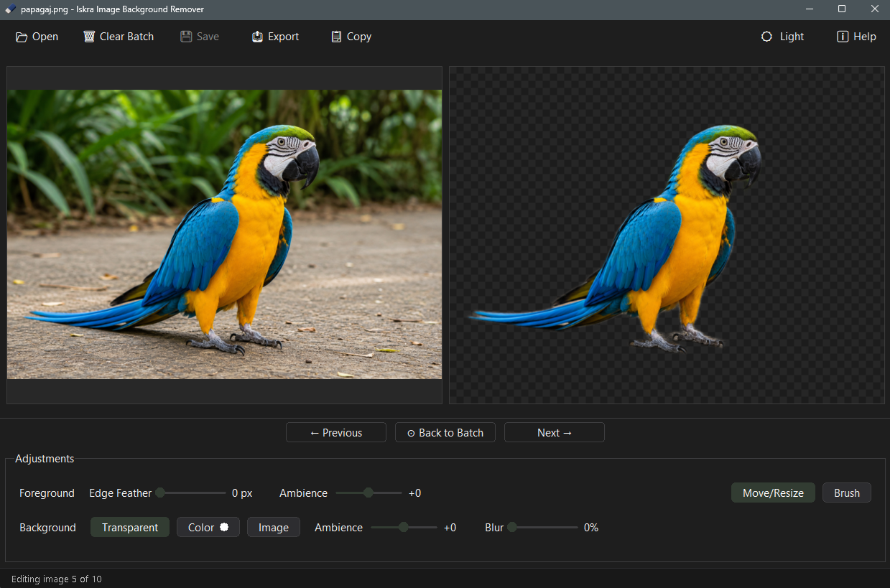The image size is (890, 588).
Task: Click the app icon in title bar
Action: click(x=11, y=9)
